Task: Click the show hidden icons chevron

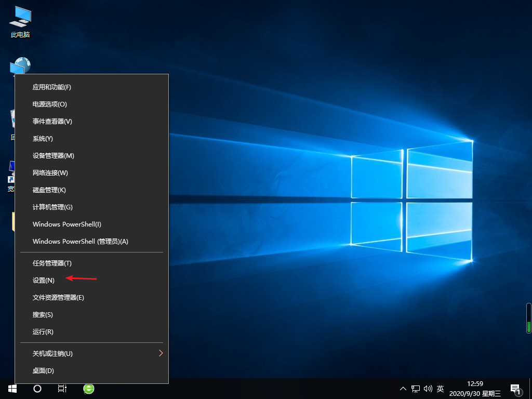Action: 403,388
